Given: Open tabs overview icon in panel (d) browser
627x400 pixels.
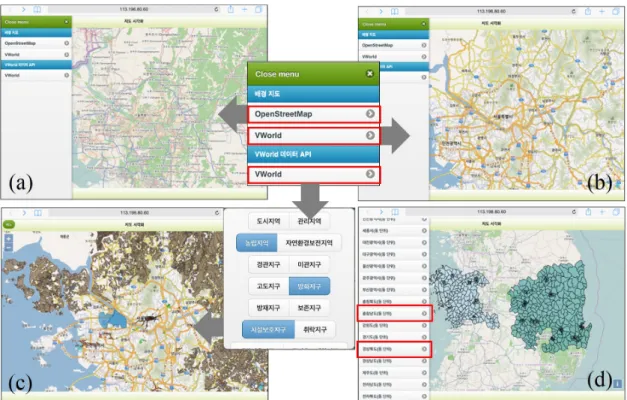Looking at the screenshot, I should pos(616,212).
